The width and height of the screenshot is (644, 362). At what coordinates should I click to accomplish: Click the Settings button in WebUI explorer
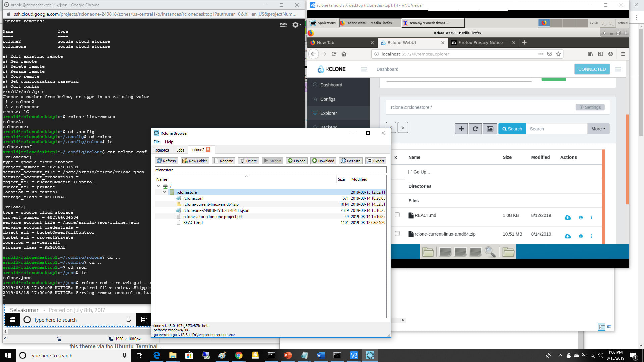[x=590, y=107]
